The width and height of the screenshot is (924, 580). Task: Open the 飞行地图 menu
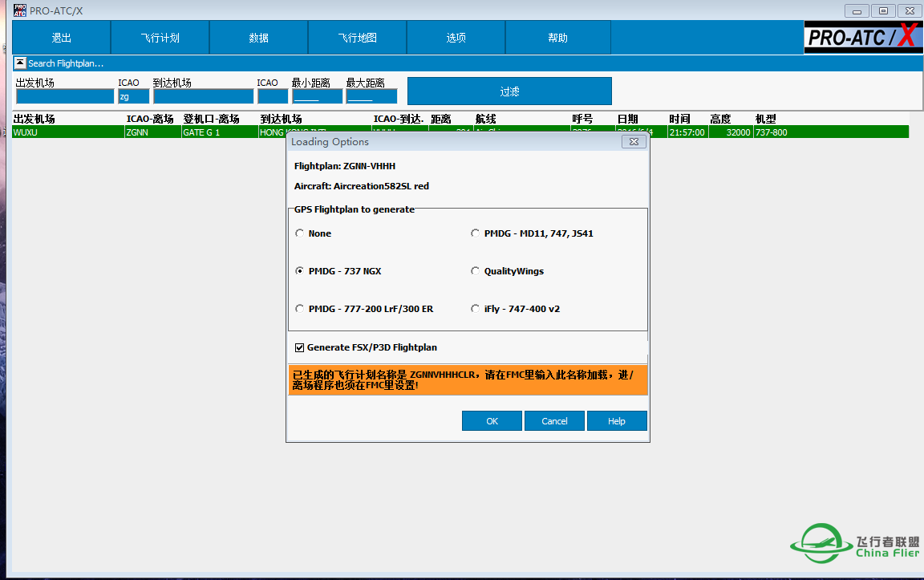coord(358,38)
